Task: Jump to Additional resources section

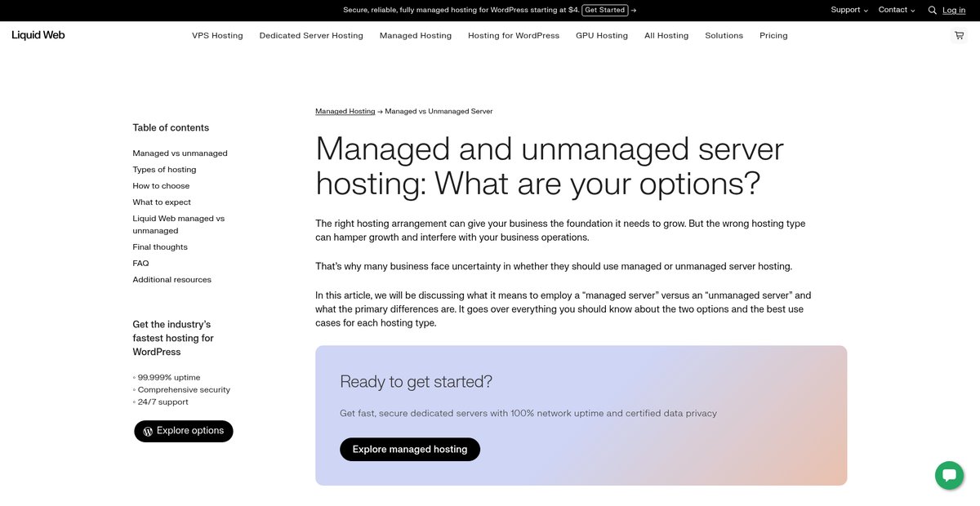Action: pos(172,280)
